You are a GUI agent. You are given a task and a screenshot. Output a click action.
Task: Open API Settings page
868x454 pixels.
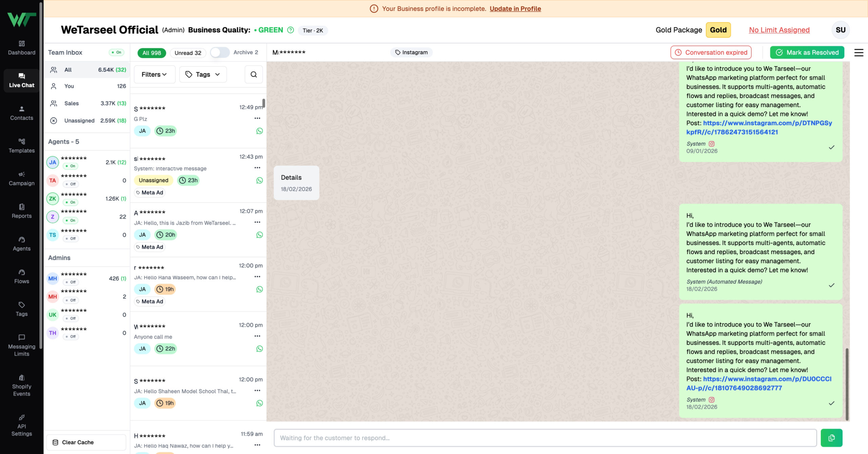tap(22, 426)
